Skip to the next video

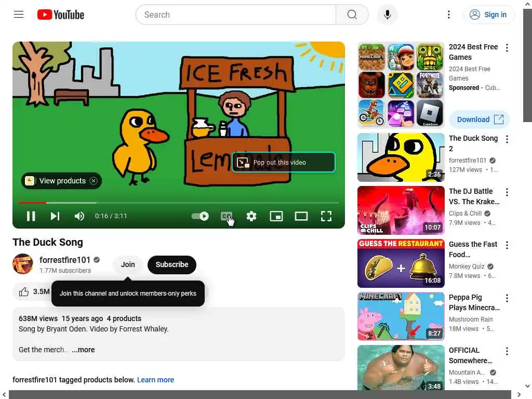[55, 216]
